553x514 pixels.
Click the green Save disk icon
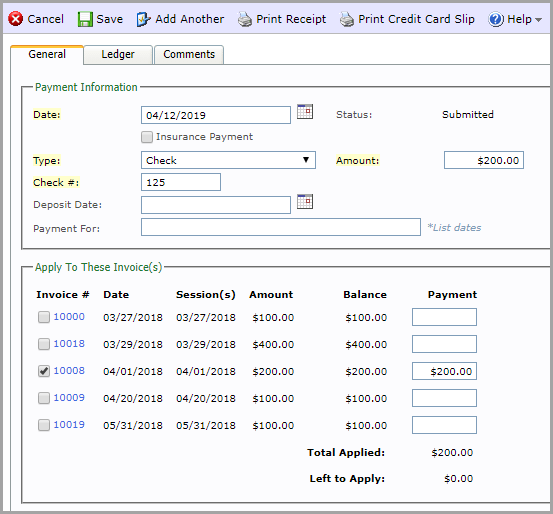[85, 19]
